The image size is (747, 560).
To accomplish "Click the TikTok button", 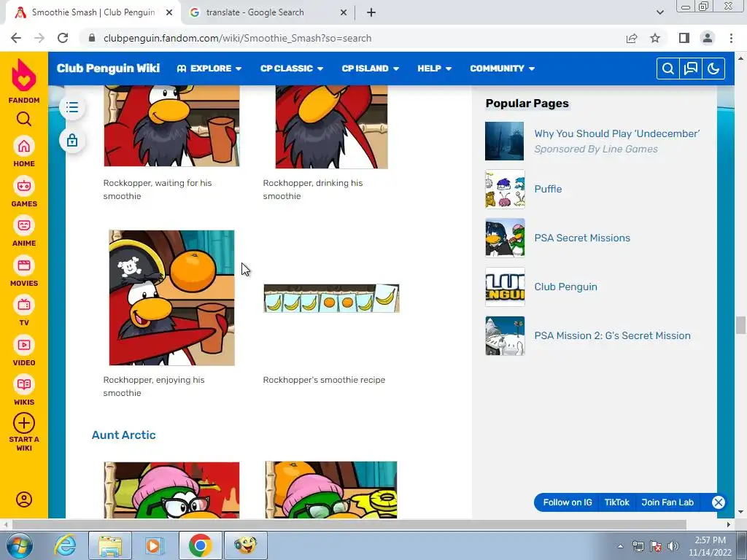I will [x=616, y=502].
